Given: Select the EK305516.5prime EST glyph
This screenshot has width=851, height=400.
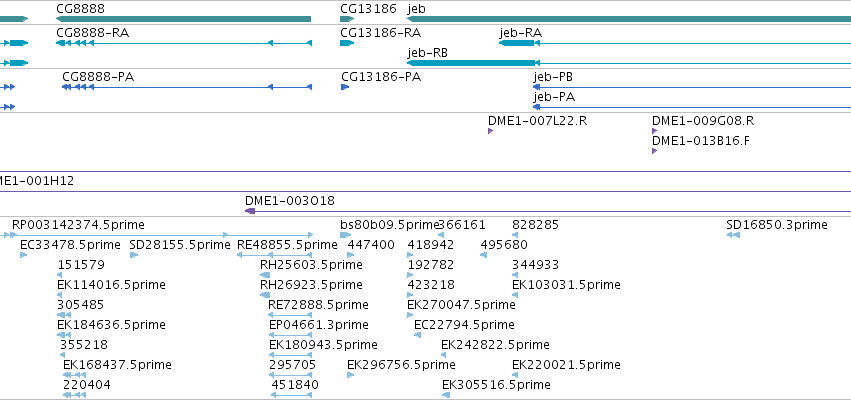Looking at the screenshot, I should coord(446,395).
